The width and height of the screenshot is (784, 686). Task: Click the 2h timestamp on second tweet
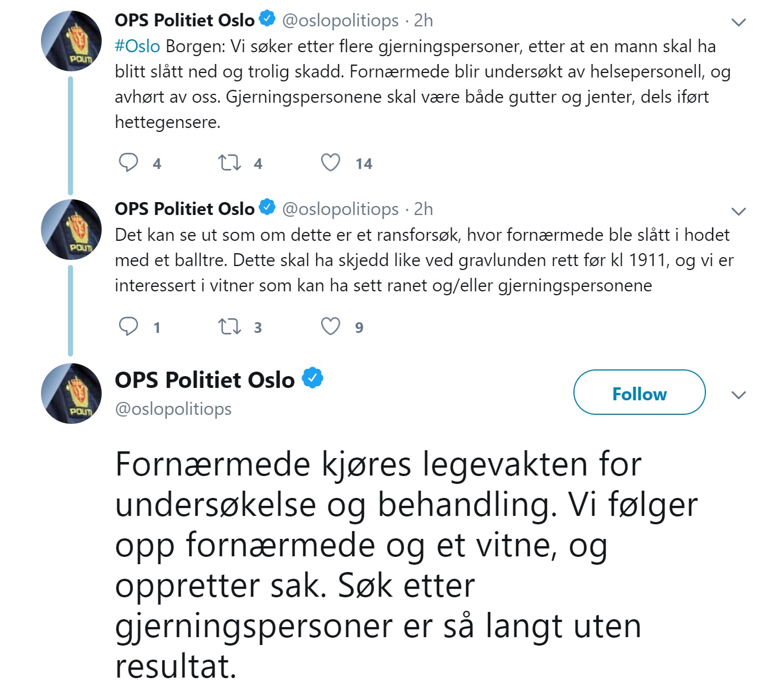423,209
